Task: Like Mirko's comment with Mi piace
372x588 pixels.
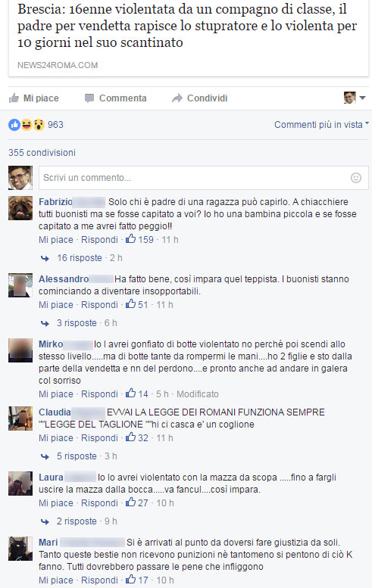Action: click(56, 394)
